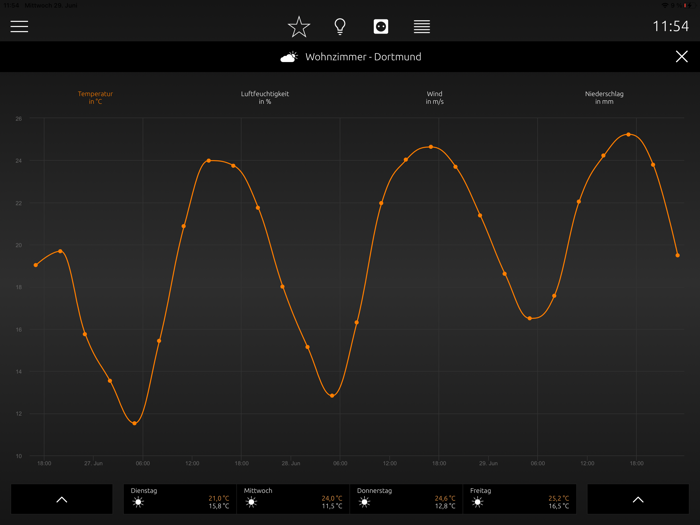Switch to Niederschlag in mm tab
700x525 pixels.
tap(604, 98)
